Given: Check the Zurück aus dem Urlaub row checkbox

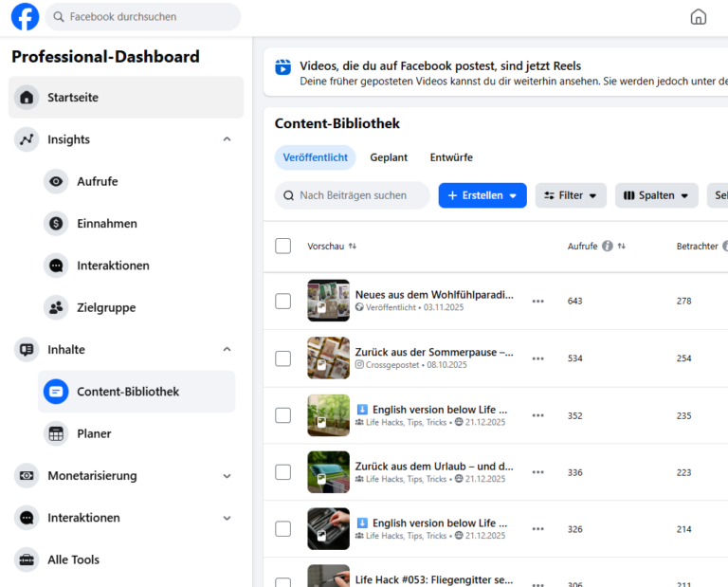Looking at the screenshot, I should [x=282, y=472].
